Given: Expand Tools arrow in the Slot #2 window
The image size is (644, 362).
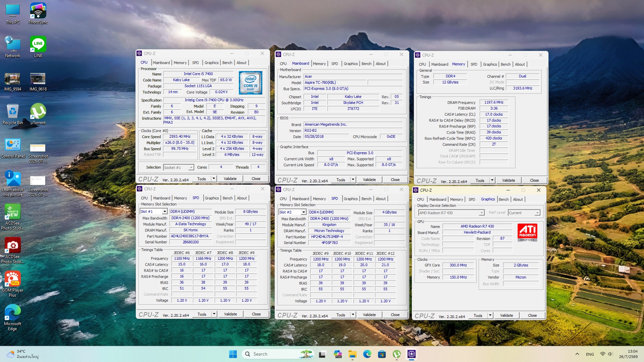Looking at the screenshot, I should pyautogui.click(x=353, y=315).
